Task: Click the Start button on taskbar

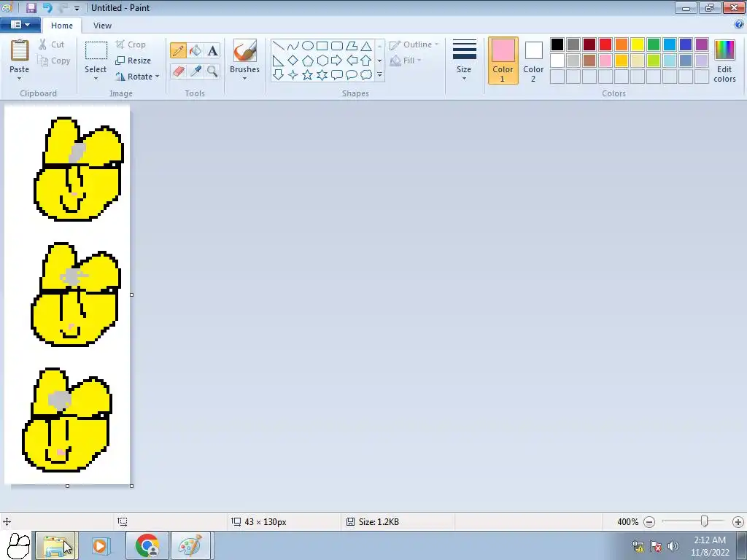Action: pos(18,545)
